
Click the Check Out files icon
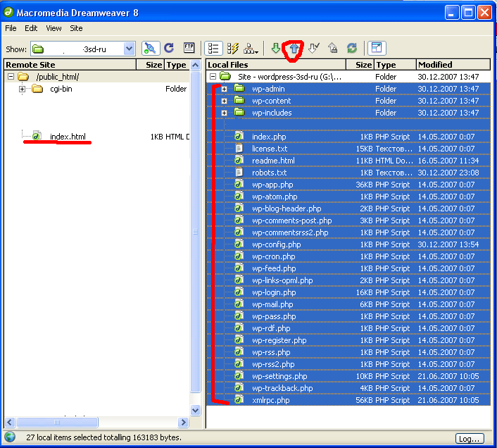[313, 48]
